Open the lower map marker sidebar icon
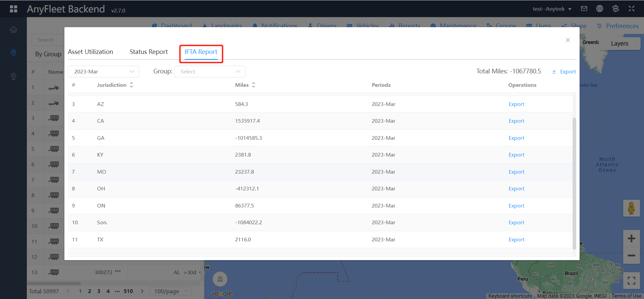 13,76
